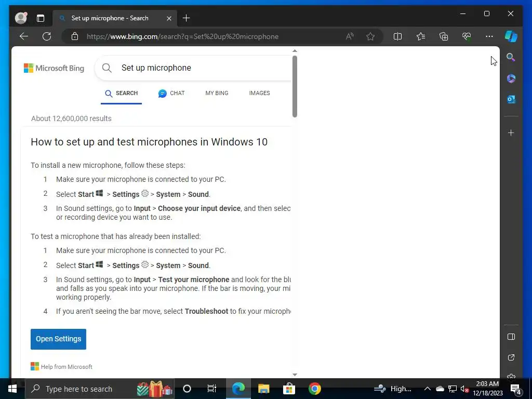Open the Edge profile avatar
The height and width of the screenshot is (399, 532).
tap(21, 18)
